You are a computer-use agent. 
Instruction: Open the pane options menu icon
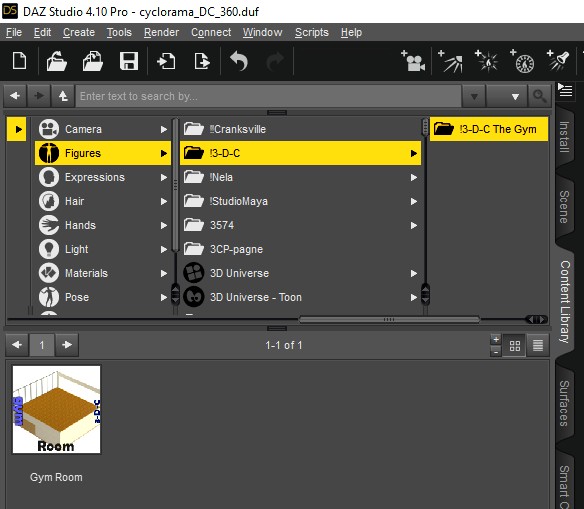pyautogui.click(x=565, y=90)
